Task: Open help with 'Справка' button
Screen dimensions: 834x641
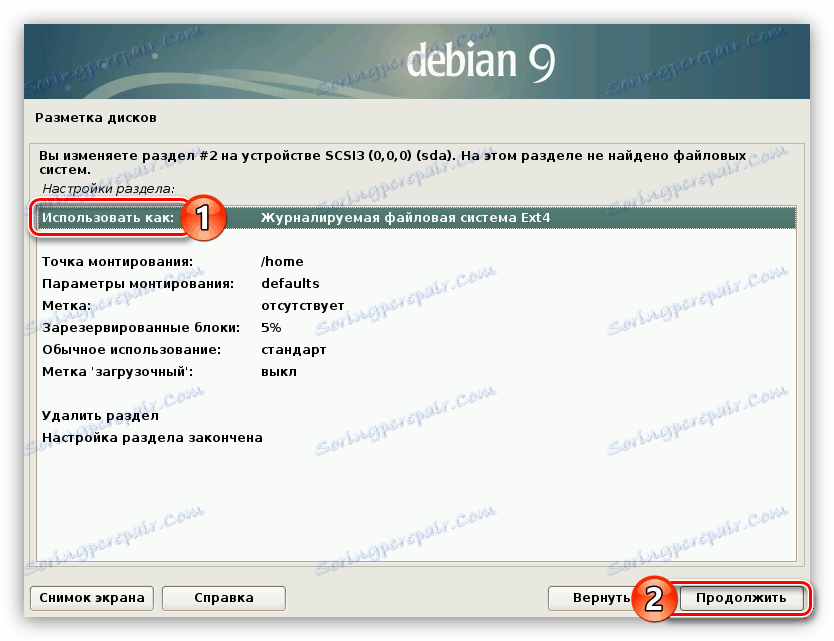Action: (224, 598)
